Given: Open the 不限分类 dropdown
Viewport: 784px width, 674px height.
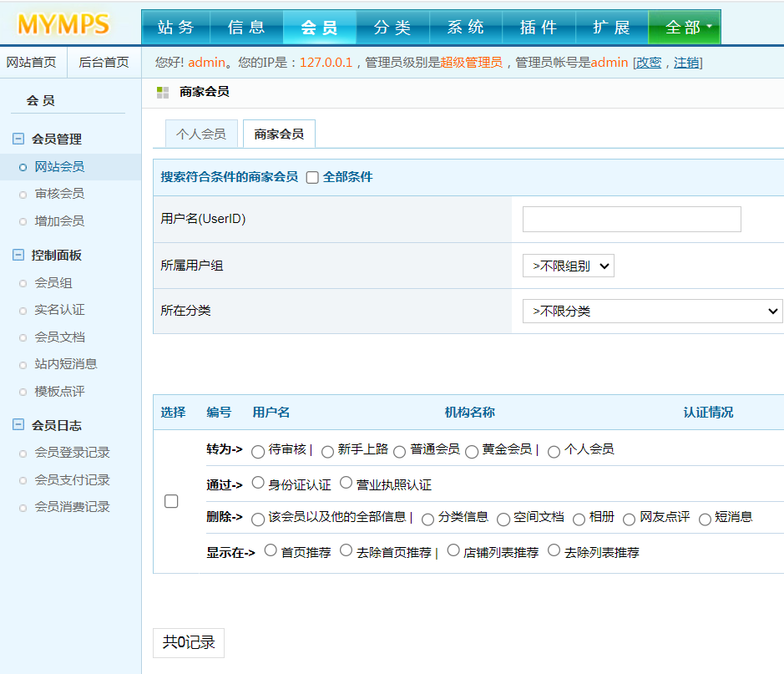Looking at the screenshot, I should (x=652, y=311).
